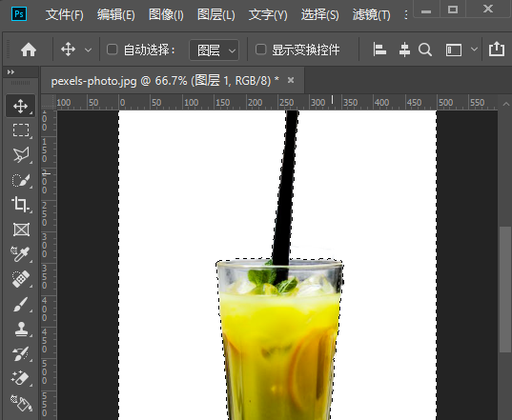Open the 图像(I) menu
This screenshot has height=420, width=512.
click(166, 14)
